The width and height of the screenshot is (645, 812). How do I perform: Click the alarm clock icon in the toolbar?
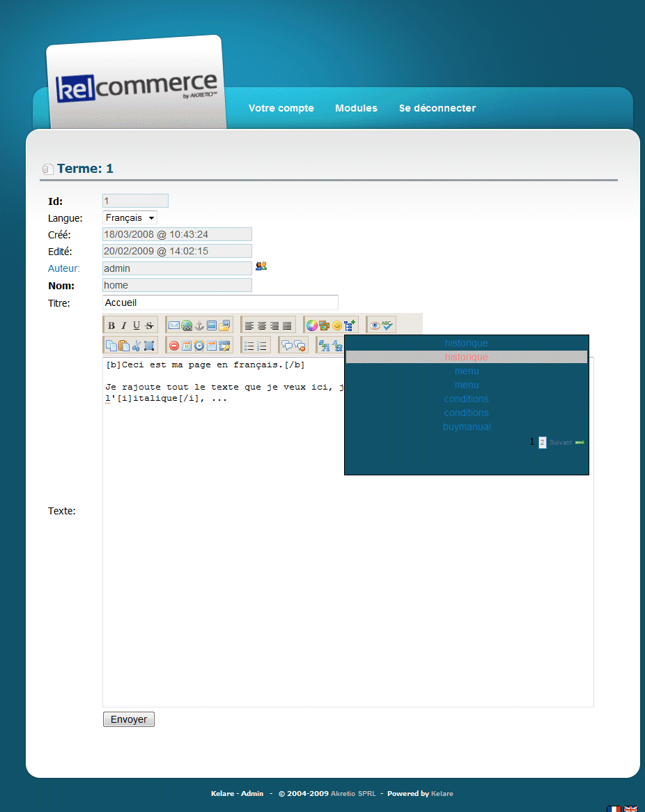coord(199,345)
